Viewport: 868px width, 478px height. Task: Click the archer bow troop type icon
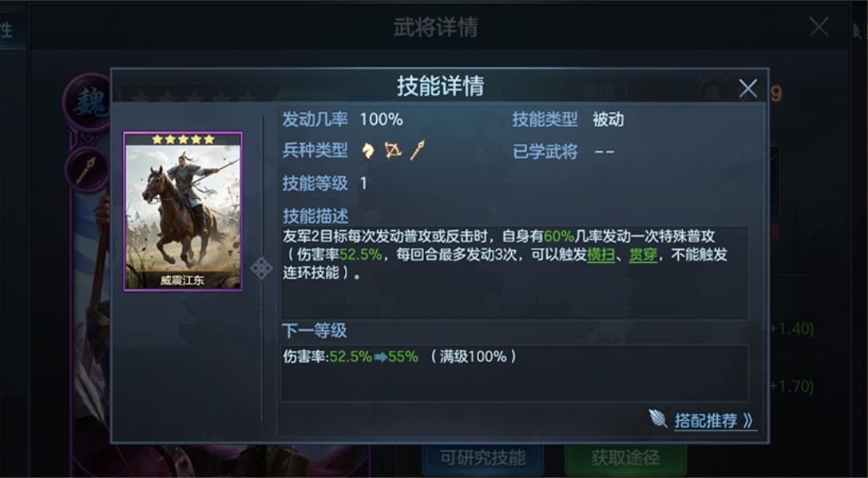(393, 150)
